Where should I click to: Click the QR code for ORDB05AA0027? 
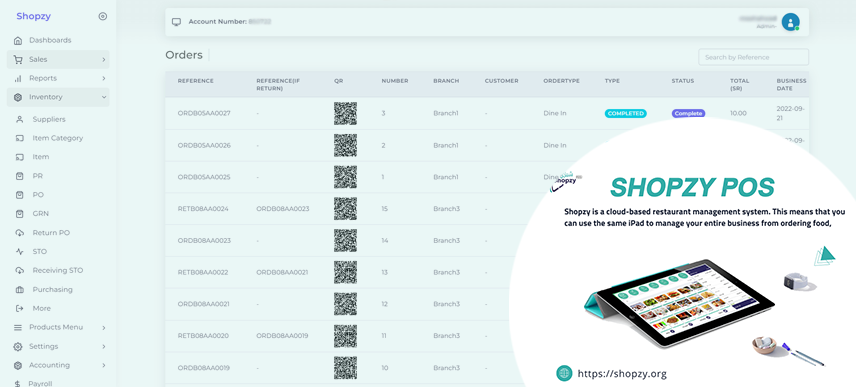[x=345, y=114]
